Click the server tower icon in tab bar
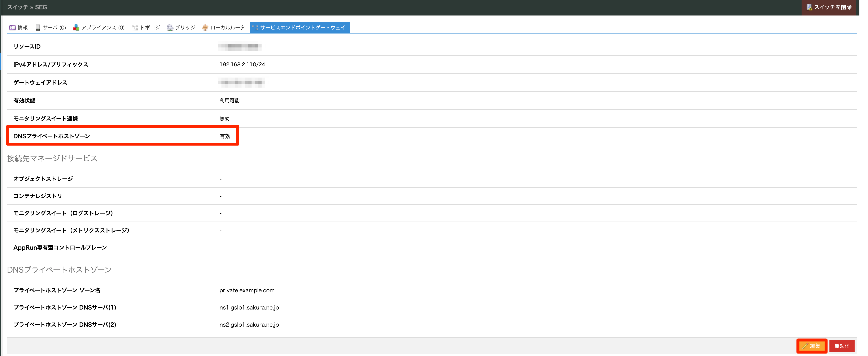Image resolution: width=868 pixels, height=356 pixels. click(x=38, y=28)
